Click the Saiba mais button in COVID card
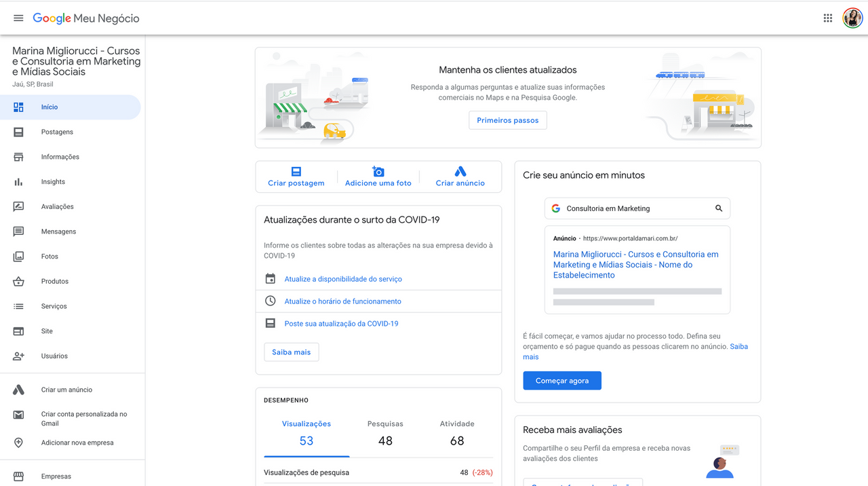 point(292,352)
